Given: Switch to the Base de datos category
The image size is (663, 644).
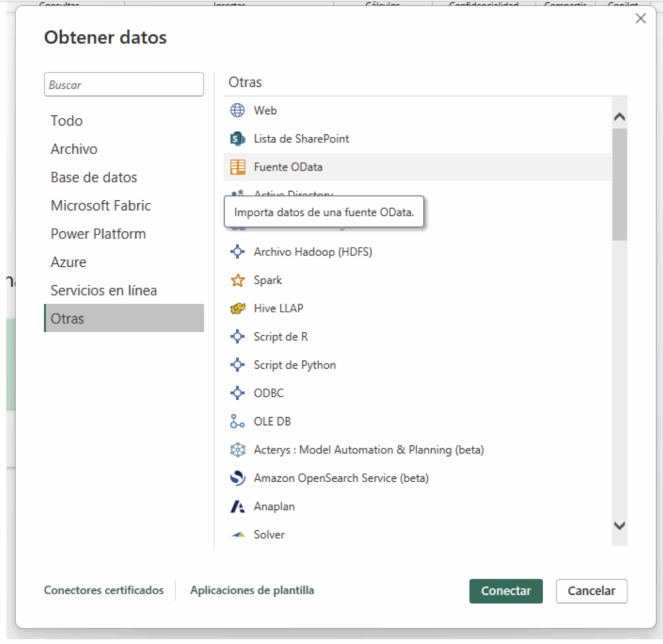Looking at the screenshot, I should 94,178.
